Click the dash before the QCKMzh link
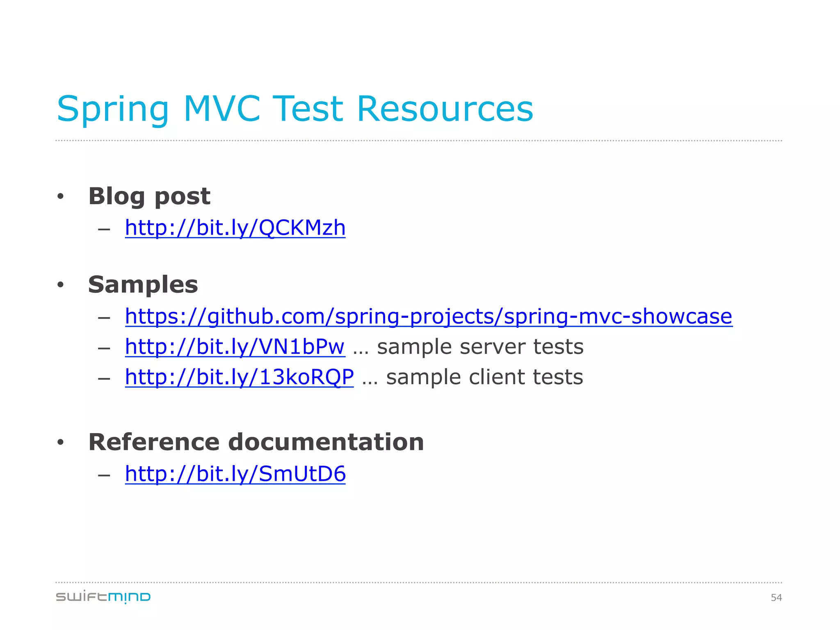This screenshot has width=840, height=630. coord(104,230)
